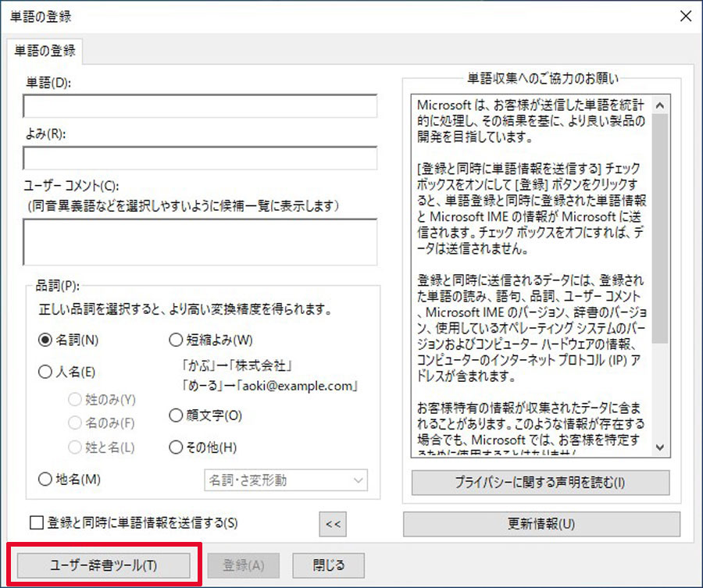The width and height of the screenshot is (703, 588).
Task: Click the よみ(R) input field
Action: 200,158
